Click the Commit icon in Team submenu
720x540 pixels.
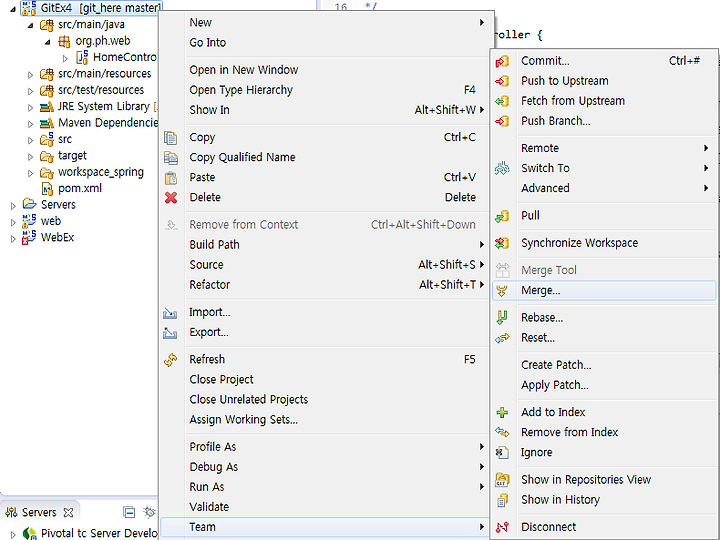click(502, 61)
